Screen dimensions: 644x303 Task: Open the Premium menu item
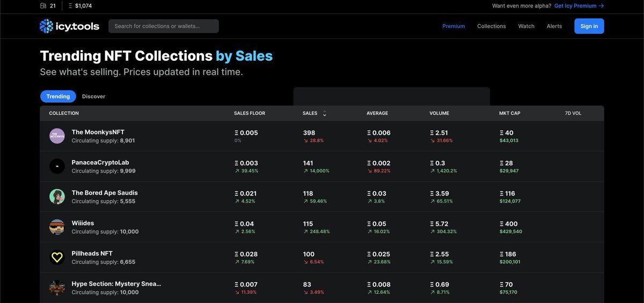pos(453,26)
